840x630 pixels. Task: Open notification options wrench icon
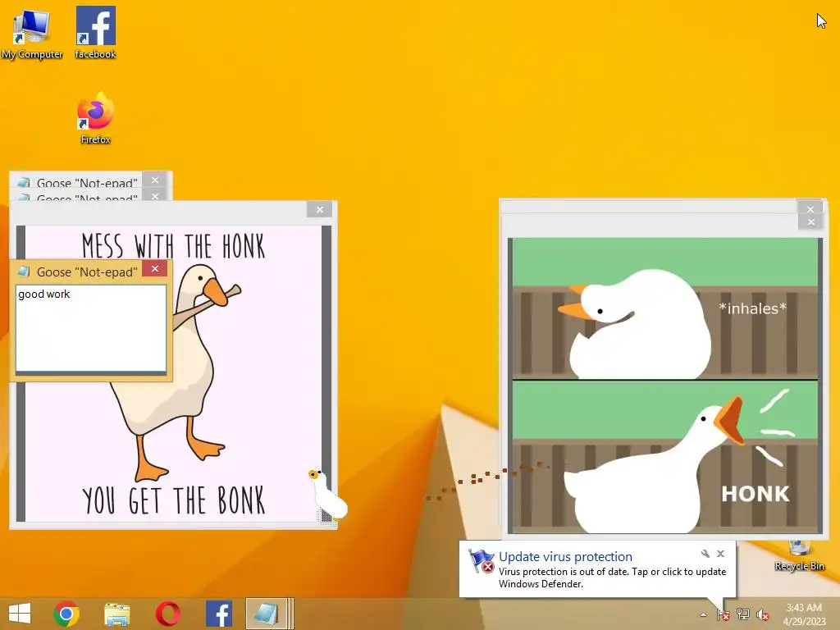tap(705, 554)
